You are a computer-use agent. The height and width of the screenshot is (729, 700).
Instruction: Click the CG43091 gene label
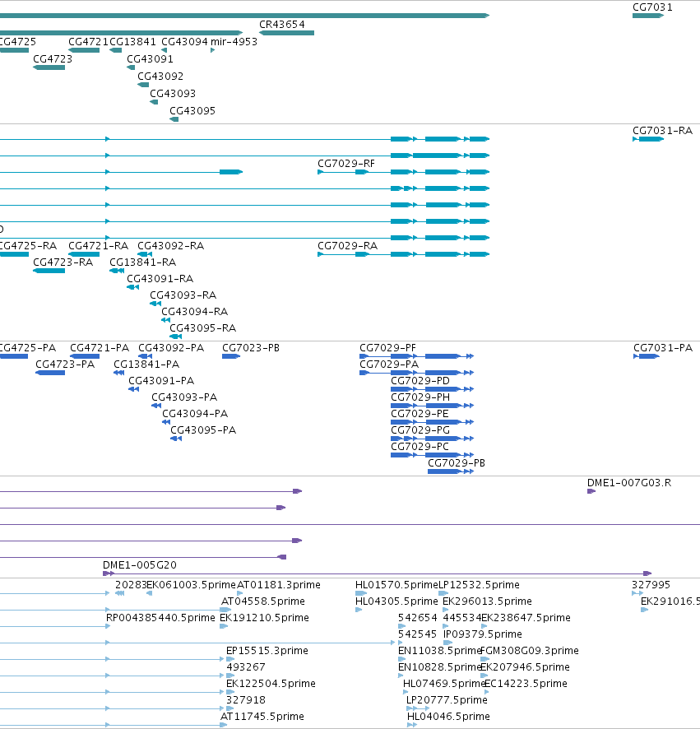[150, 58]
